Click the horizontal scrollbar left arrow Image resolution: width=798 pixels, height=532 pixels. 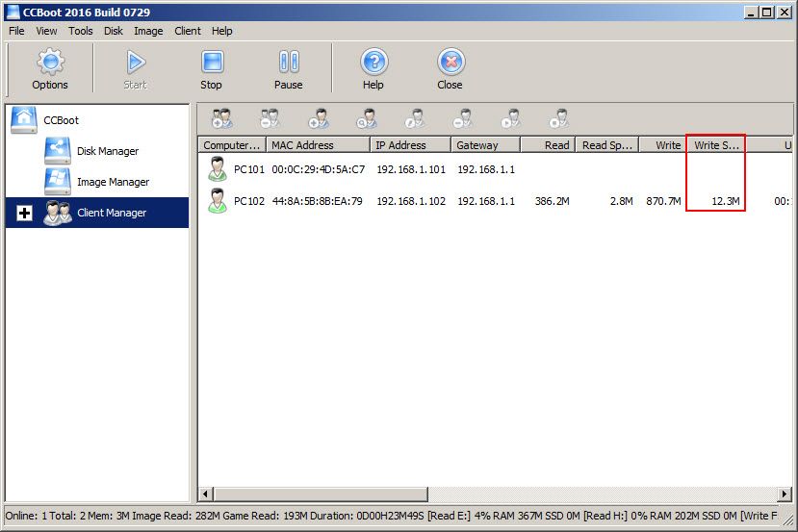click(205, 494)
